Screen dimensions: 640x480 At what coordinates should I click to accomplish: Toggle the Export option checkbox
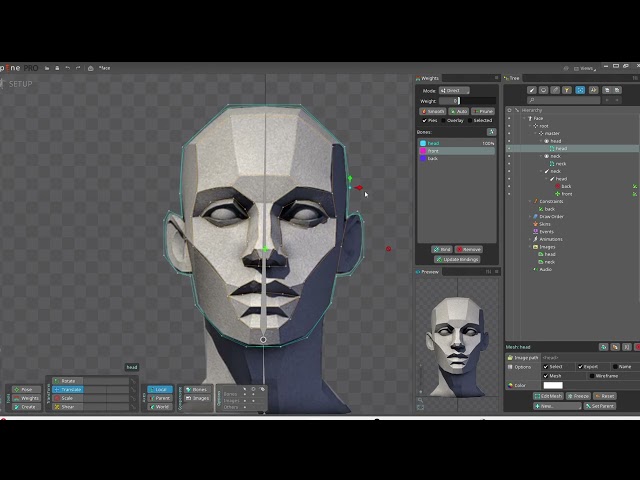[x=580, y=367]
